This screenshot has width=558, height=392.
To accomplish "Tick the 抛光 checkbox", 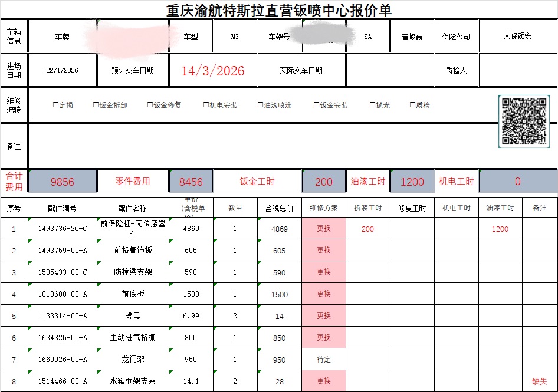I will [372, 105].
